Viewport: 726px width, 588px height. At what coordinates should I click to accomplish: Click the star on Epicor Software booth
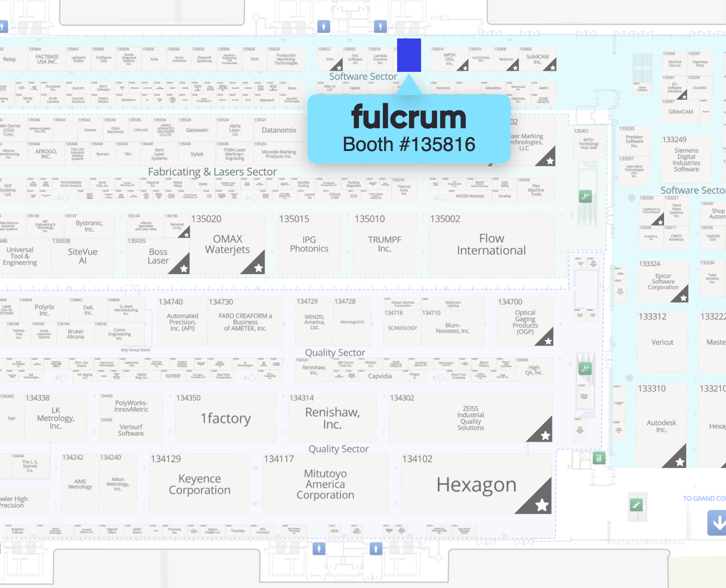684,298
